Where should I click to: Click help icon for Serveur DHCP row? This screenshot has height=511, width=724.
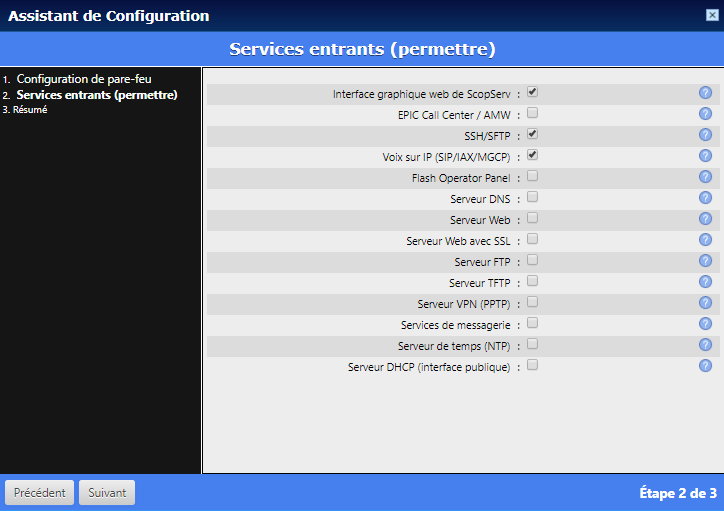pyautogui.click(x=705, y=366)
